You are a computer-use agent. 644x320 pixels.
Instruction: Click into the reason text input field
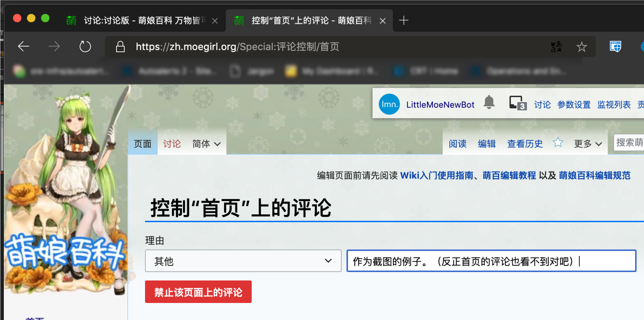click(x=491, y=261)
